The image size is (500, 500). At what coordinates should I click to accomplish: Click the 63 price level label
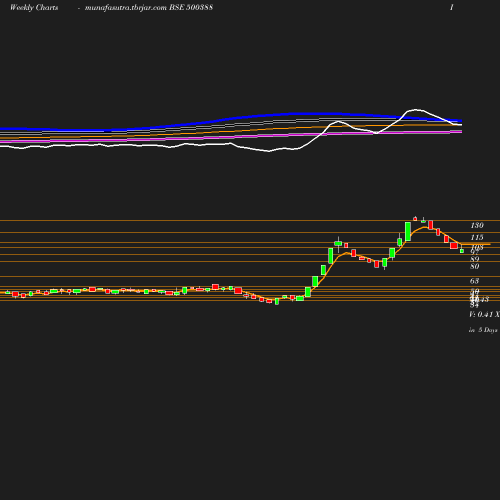475,281
